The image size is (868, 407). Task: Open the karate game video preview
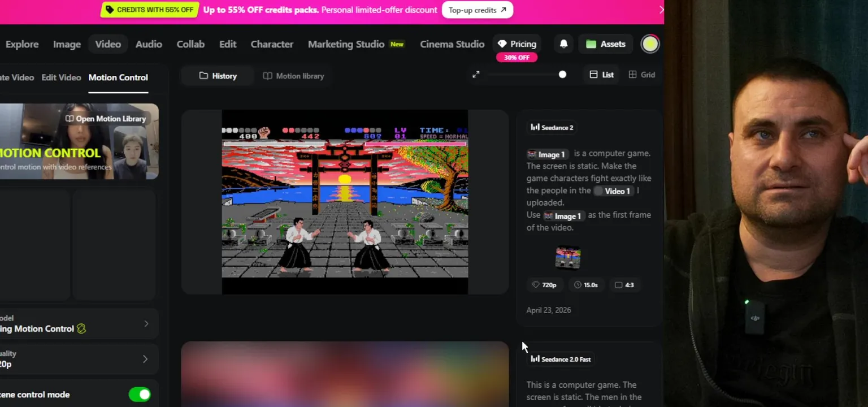click(x=345, y=202)
